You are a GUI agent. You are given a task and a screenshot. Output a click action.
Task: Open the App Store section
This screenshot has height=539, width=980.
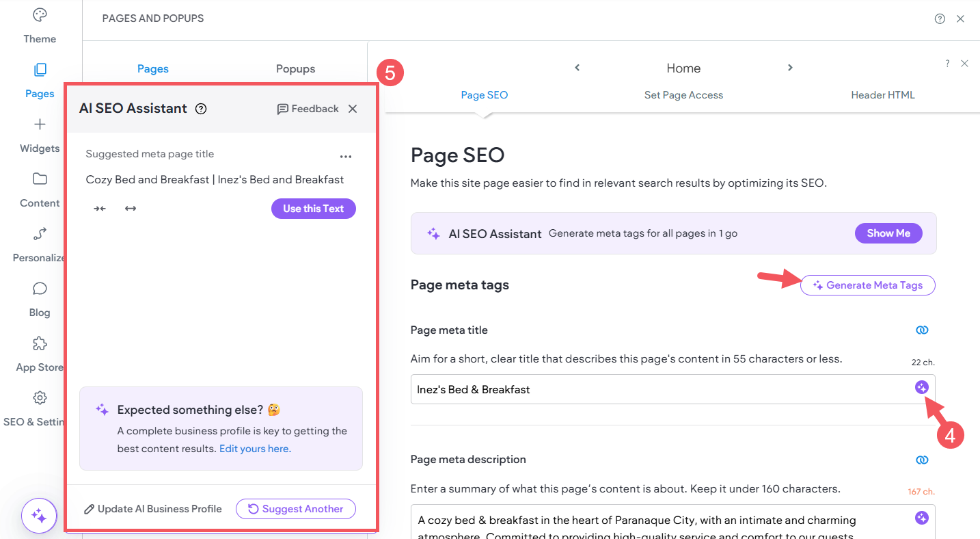[x=40, y=354]
